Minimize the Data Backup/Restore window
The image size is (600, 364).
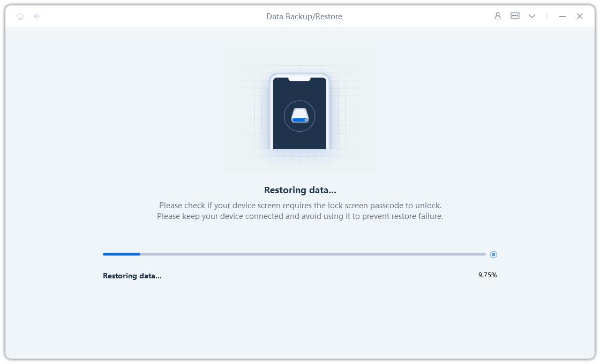click(562, 16)
